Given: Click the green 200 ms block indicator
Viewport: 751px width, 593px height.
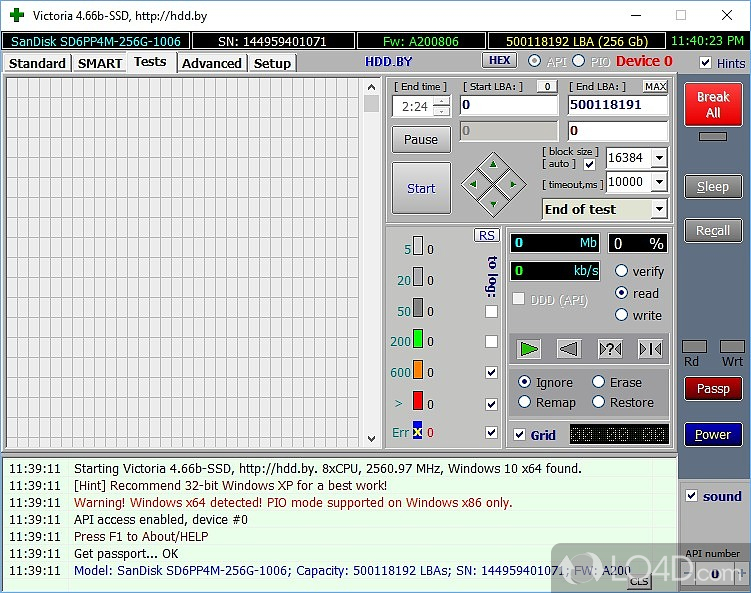Looking at the screenshot, I should click(418, 342).
